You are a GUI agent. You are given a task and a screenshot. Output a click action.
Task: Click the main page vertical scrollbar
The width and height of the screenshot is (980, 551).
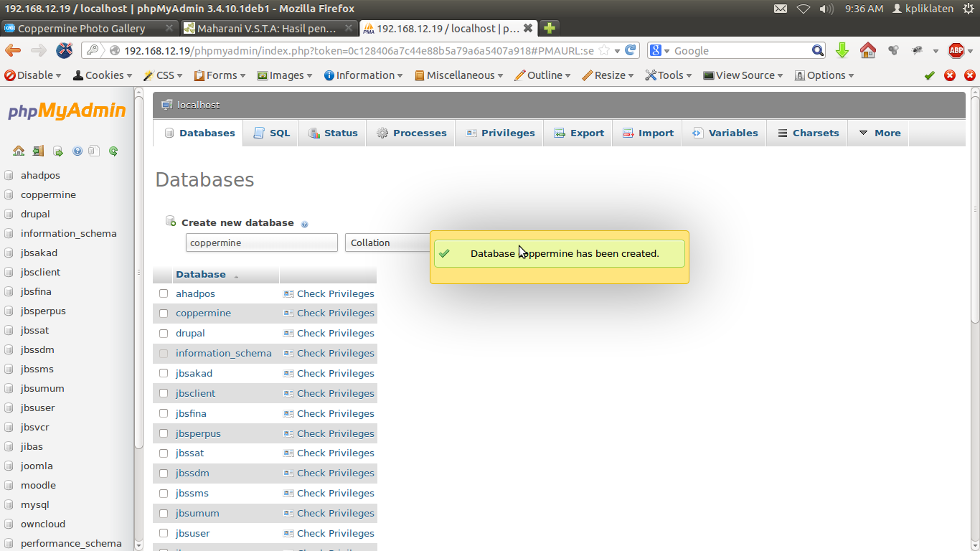(x=975, y=319)
